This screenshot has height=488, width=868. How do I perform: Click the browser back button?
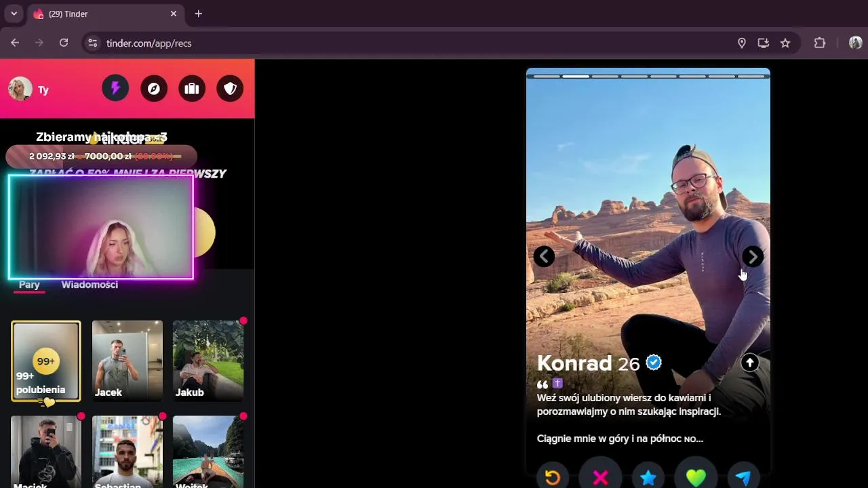(15, 43)
